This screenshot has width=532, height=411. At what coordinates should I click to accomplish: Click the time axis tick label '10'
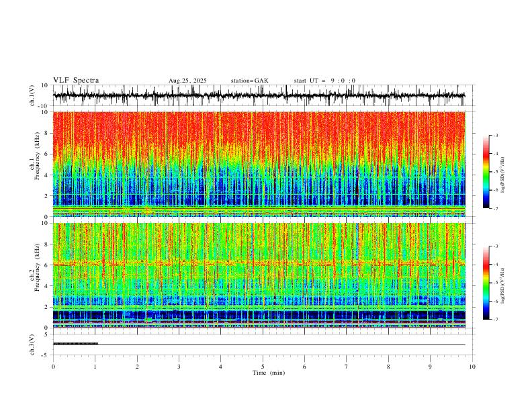(472, 367)
